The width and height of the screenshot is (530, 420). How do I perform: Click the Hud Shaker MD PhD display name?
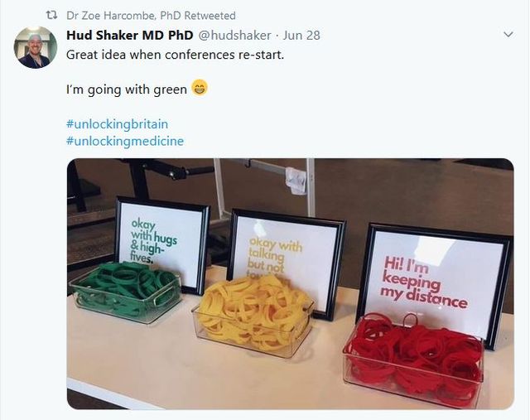pos(130,35)
